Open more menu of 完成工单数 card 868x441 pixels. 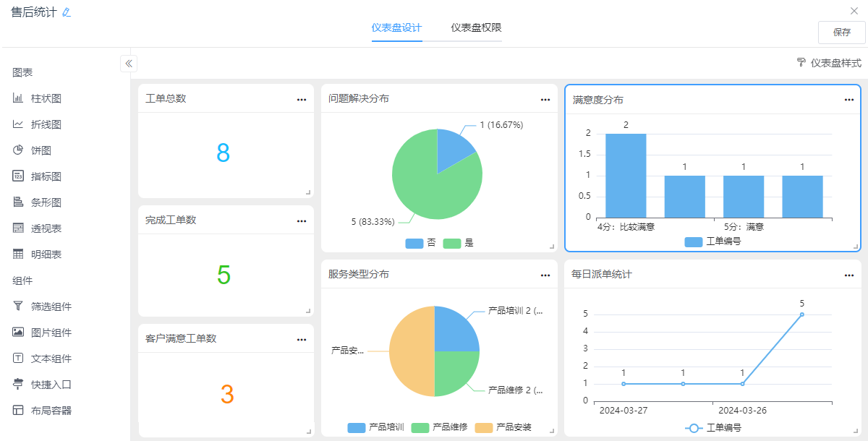click(x=302, y=221)
